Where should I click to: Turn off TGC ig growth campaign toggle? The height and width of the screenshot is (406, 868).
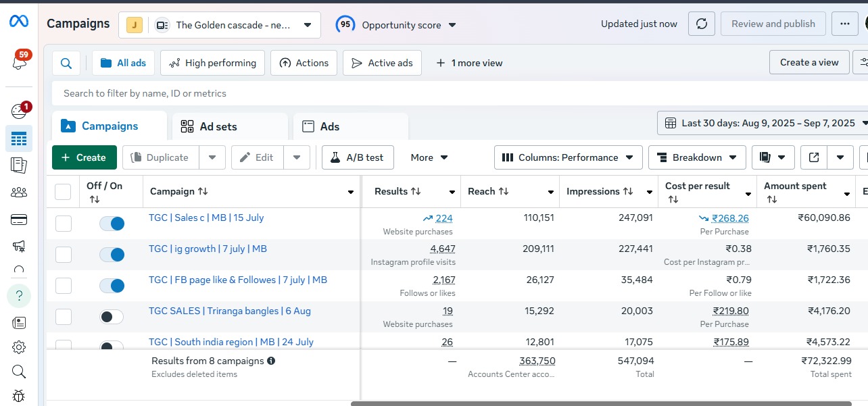(x=112, y=255)
